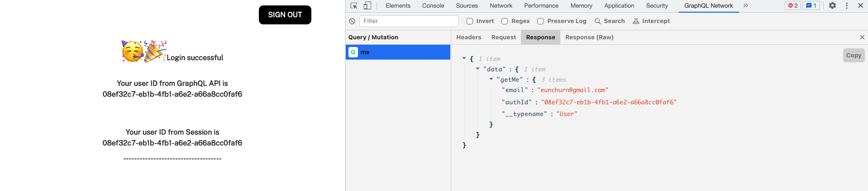868x191 pixels.
Task: Click the SIGN OUT button
Action: 285,15
